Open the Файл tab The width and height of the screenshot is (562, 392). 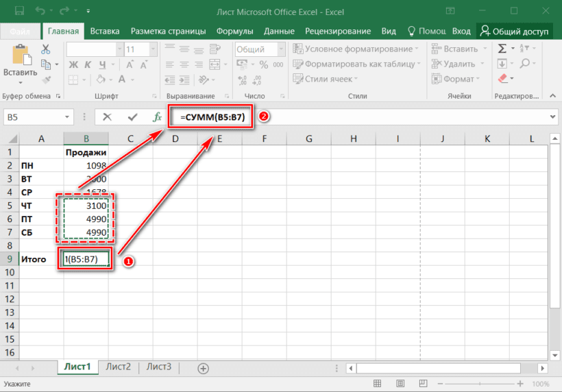tap(20, 32)
